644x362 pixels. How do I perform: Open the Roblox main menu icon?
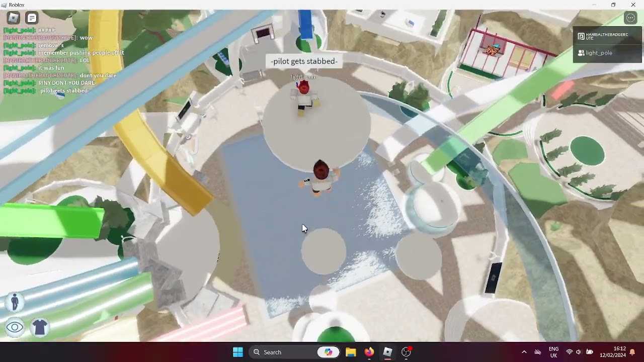click(x=13, y=18)
